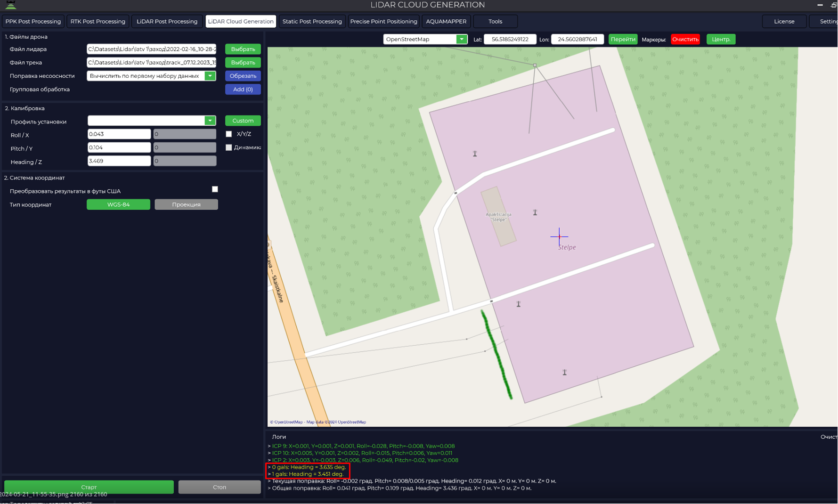Click the Roll / X value field
This screenshot has width=838, height=504.
tap(119, 134)
